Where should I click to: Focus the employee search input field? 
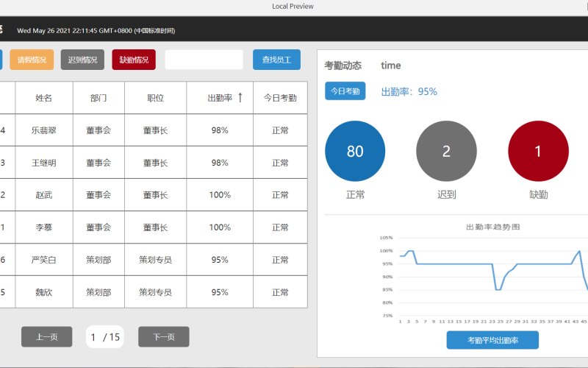coord(204,60)
